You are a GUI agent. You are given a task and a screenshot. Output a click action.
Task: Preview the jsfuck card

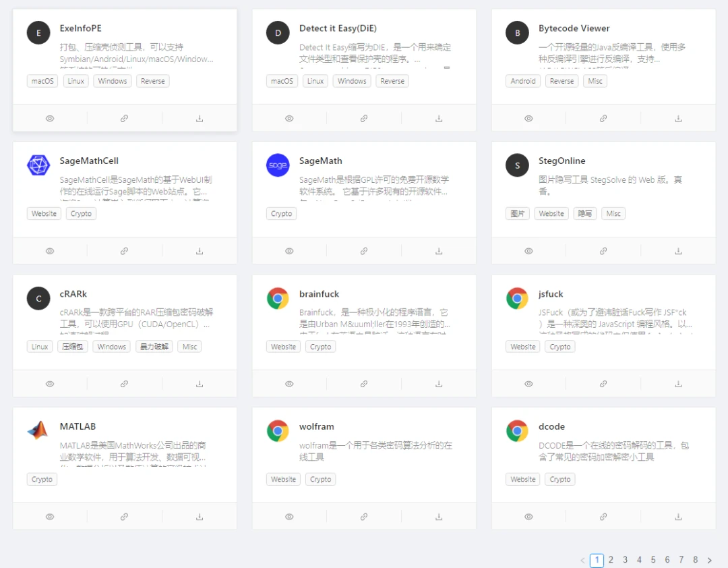pos(528,383)
